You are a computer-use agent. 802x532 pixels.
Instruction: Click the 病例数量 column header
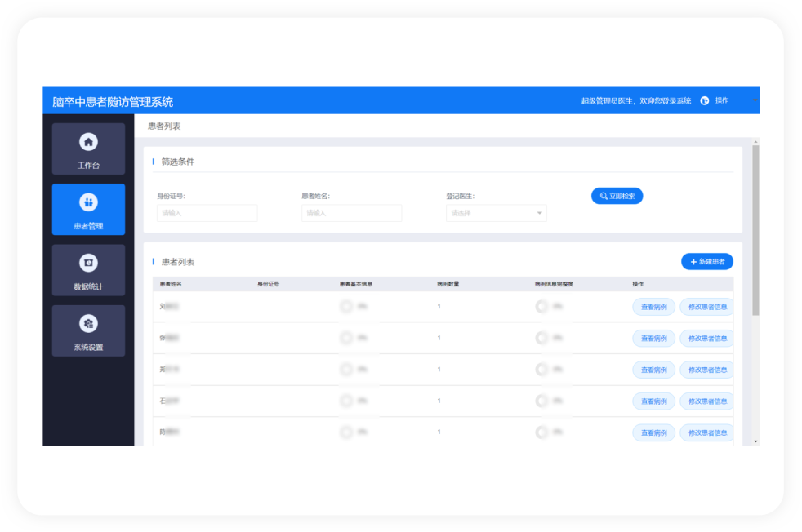coord(448,284)
